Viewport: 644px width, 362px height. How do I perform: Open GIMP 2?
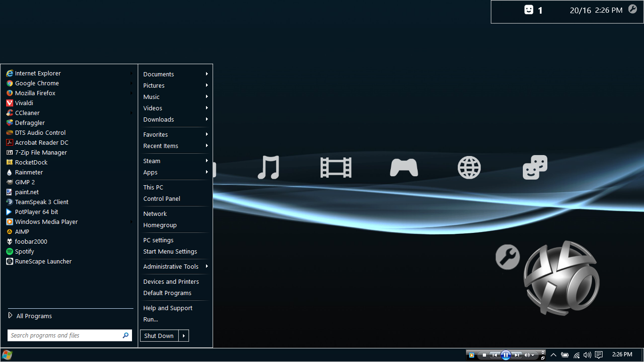coord(69,182)
